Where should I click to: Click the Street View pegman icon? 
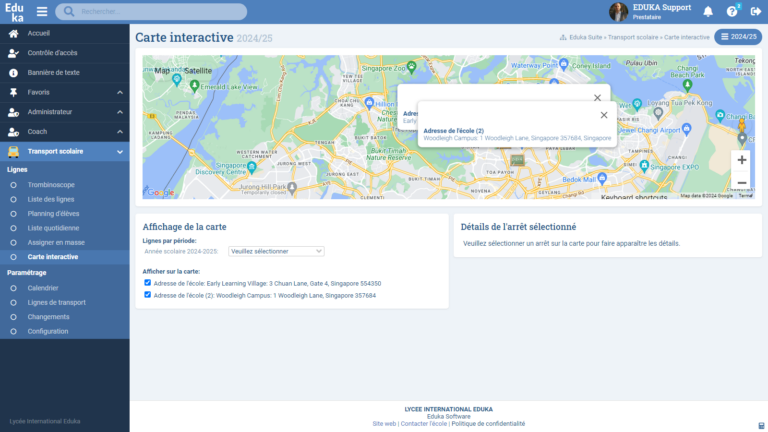click(x=742, y=125)
